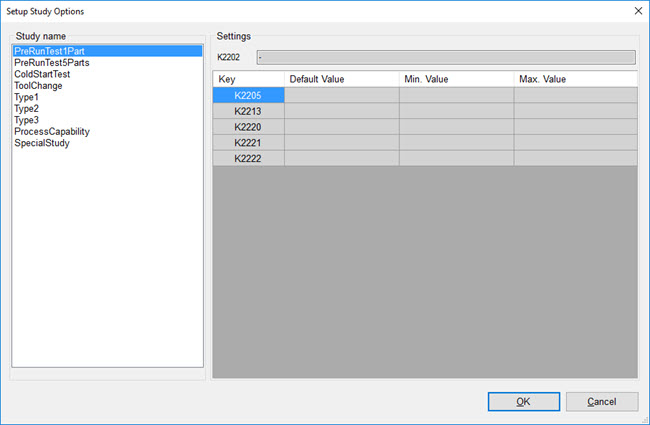The image size is (650, 425).
Task: Select the K2221 key row
Action: [249, 143]
